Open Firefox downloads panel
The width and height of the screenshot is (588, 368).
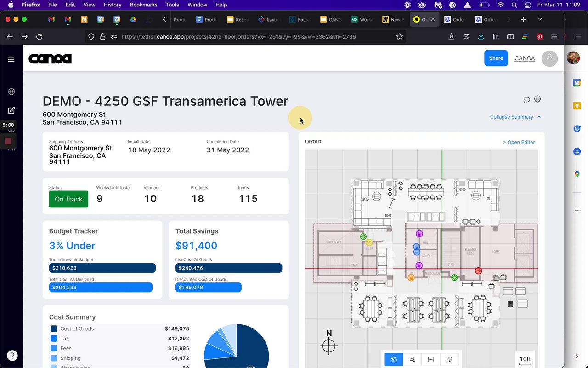pos(481,37)
